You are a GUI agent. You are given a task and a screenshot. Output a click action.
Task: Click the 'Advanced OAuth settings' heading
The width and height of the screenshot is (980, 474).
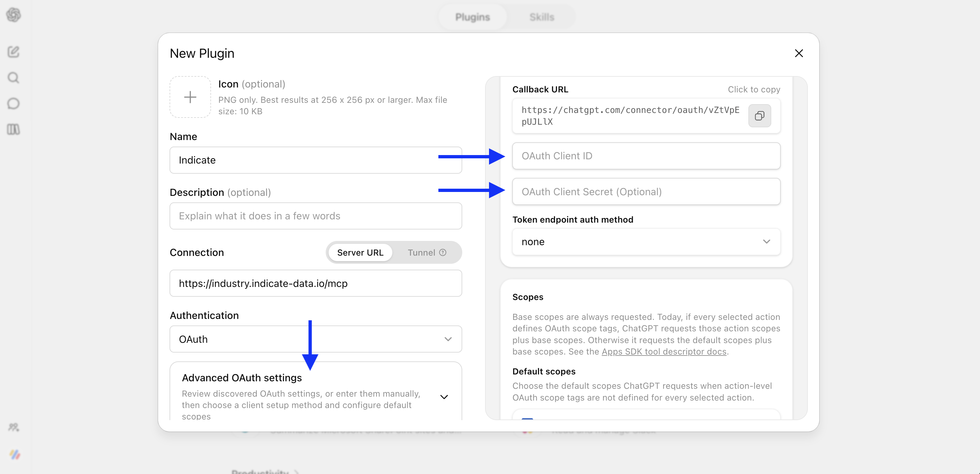tap(242, 378)
